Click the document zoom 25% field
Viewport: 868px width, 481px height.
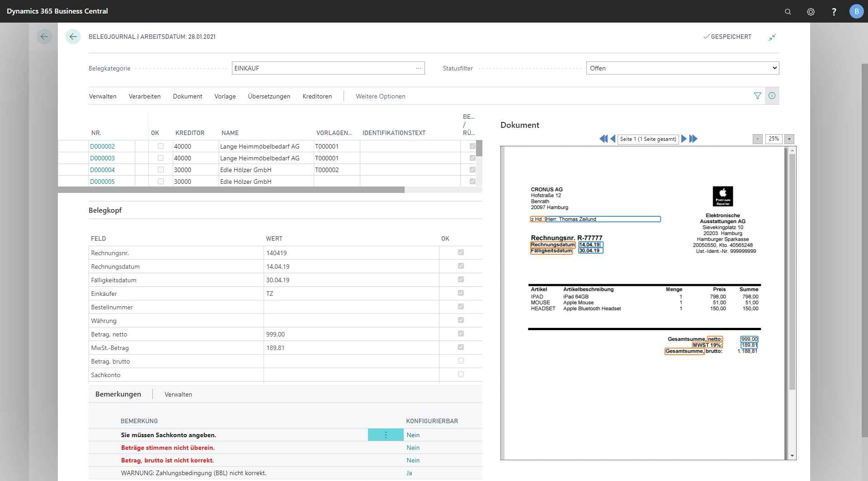coord(774,139)
